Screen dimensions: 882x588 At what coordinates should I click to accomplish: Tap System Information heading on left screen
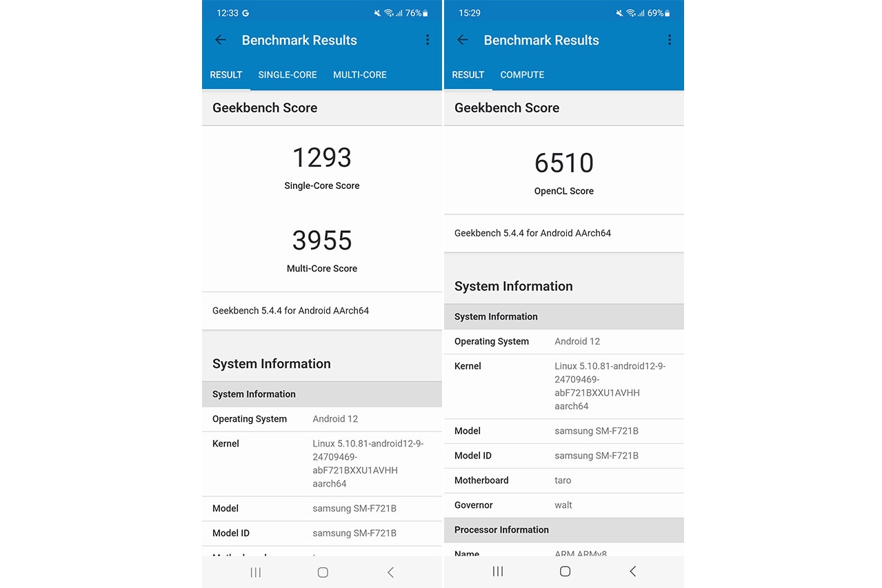pyautogui.click(x=272, y=364)
